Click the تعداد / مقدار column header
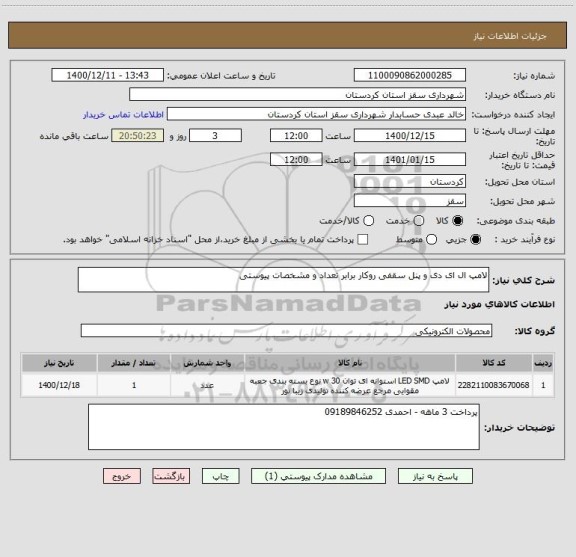The image size is (576, 557). pos(134,363)
